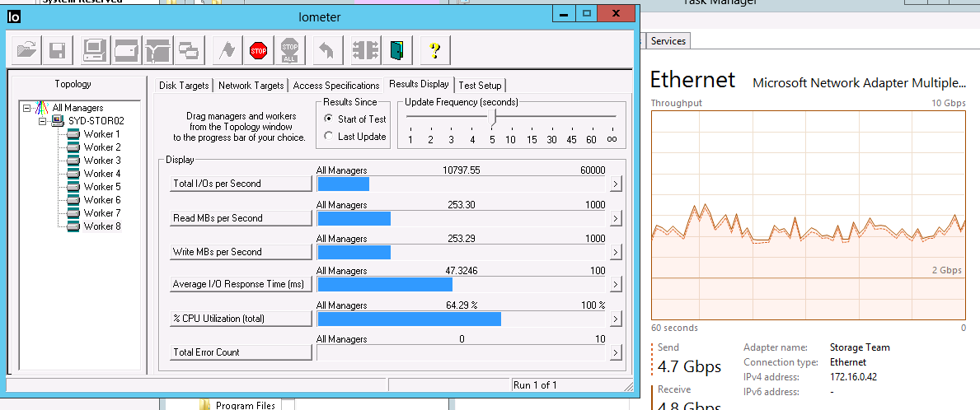The image size is (980, 410).
Task: Open Total Error Count arrow options
Action: pos(616,352)
